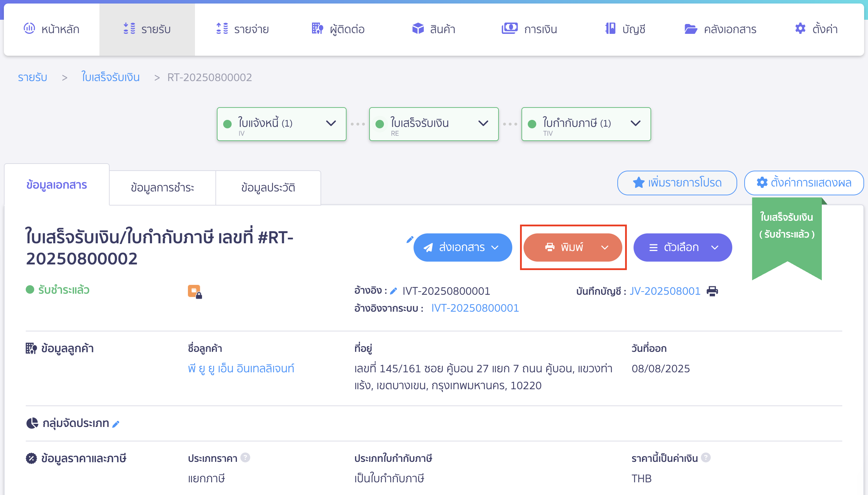The height and width of the screenshot is (495, 868).
Task: Edit the reference with its pencil icon
Action: pos(394,291)
